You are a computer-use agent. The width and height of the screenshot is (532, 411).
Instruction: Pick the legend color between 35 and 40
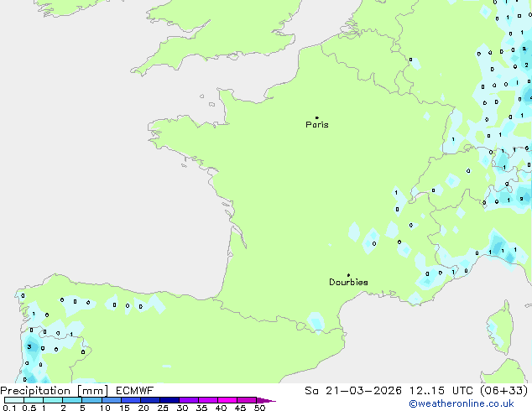point(209,400)
